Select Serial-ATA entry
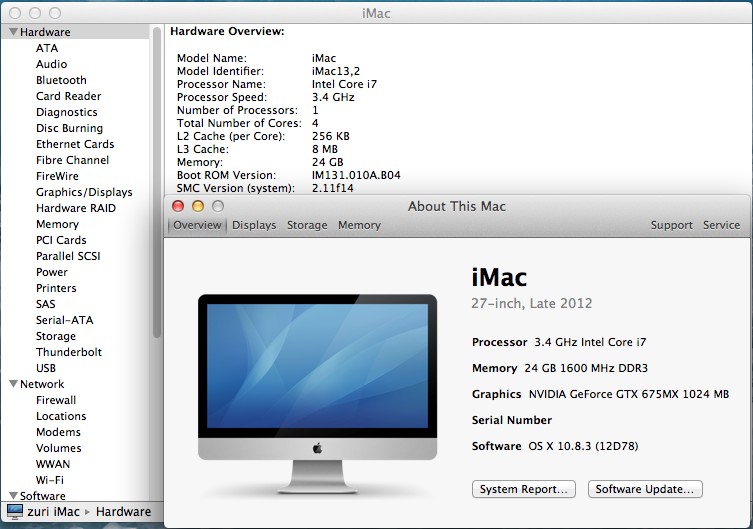This screenshot has height=529, width=753. point(64,320)
